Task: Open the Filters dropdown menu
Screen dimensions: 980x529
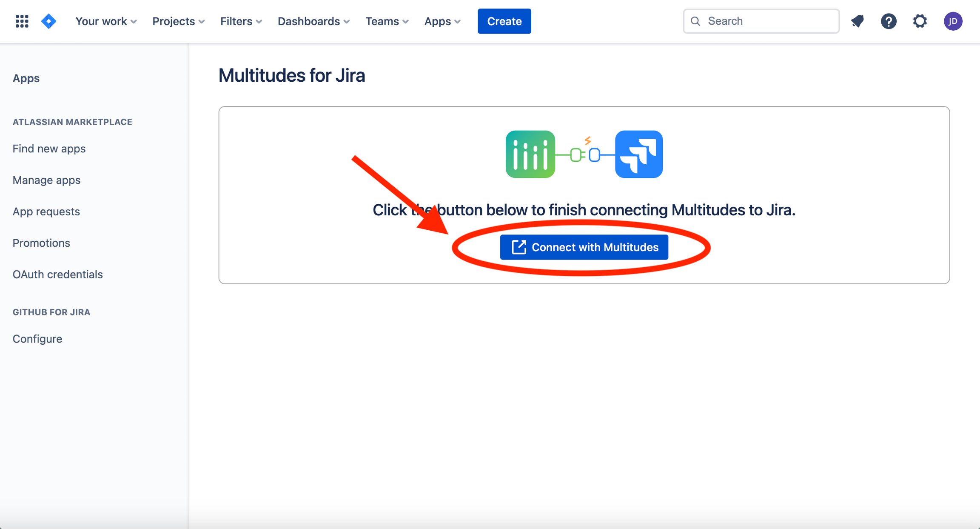Action: [241, 21]
